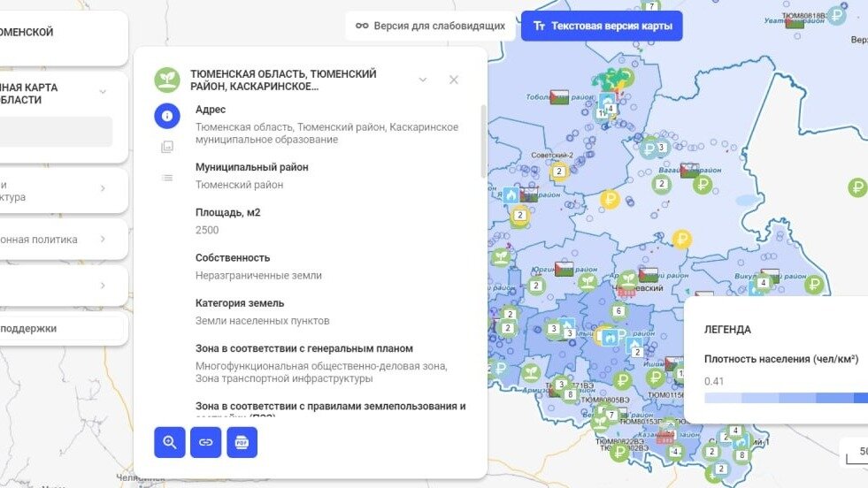
Task: Select the green ruble marker near ТЮМ80822ВЗ
Action: 619,453
